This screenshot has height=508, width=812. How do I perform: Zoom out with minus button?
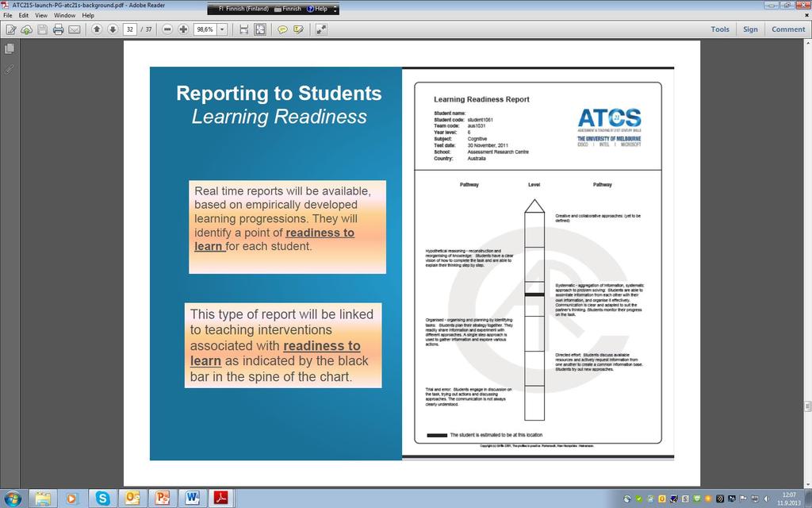(x=167, y=29)
